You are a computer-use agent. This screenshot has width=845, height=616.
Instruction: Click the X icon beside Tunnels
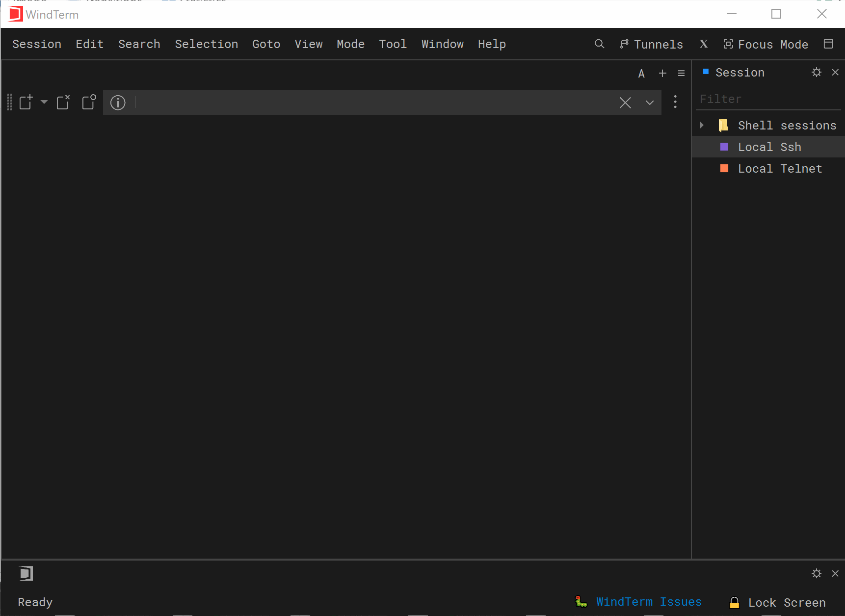(704, 44)
